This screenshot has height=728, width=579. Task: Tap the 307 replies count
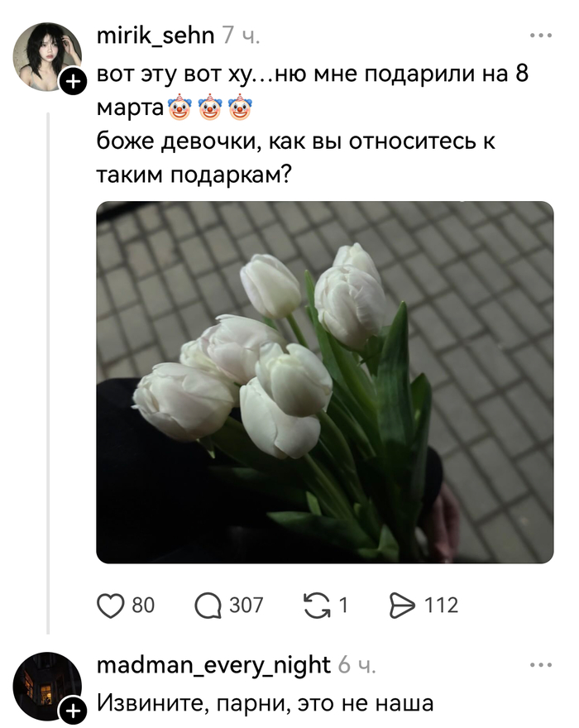pyautogui.click(x=246, y=606)
